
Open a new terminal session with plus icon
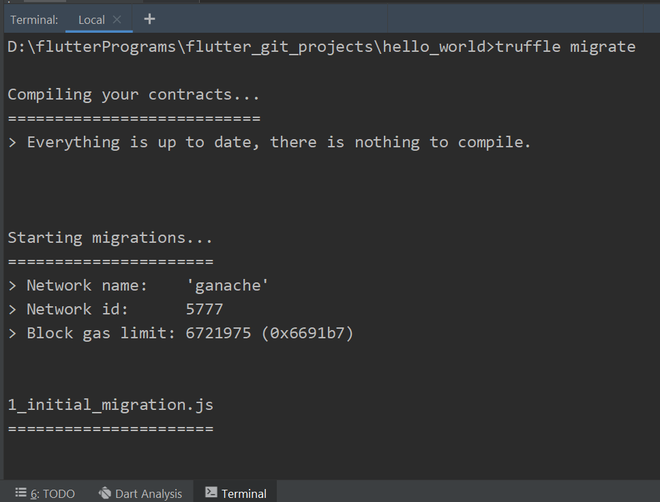[x=150, y=19]
